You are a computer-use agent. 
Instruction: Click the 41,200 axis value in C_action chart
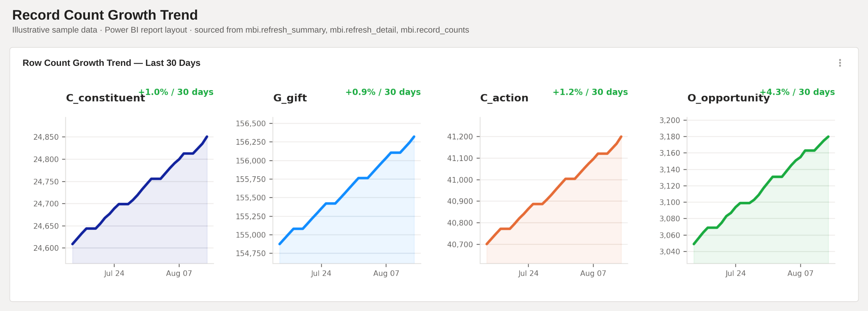[460, 137]
